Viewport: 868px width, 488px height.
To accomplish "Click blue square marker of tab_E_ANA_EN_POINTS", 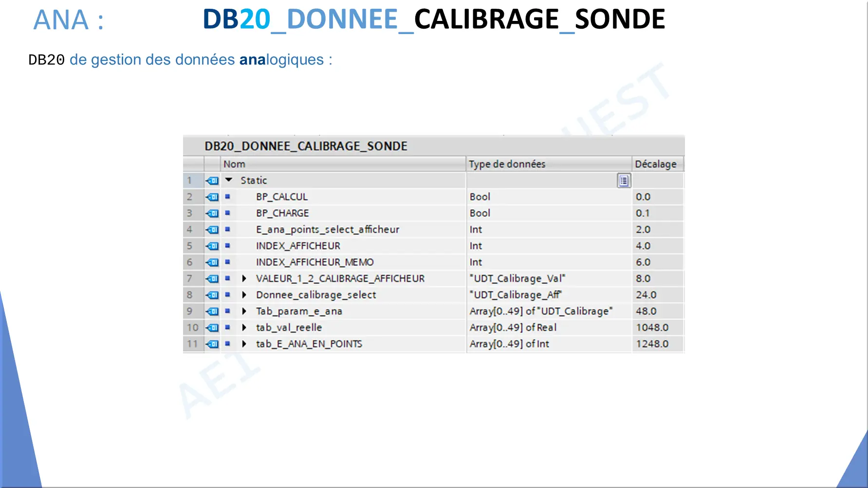I will click(x=227, y=343).
